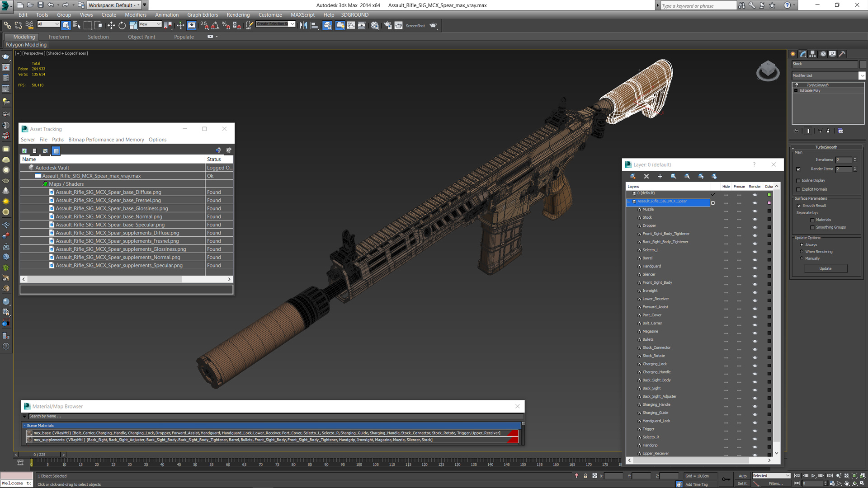Select the Move transform tool
The image size is (868, 488).
pos(111,26)
